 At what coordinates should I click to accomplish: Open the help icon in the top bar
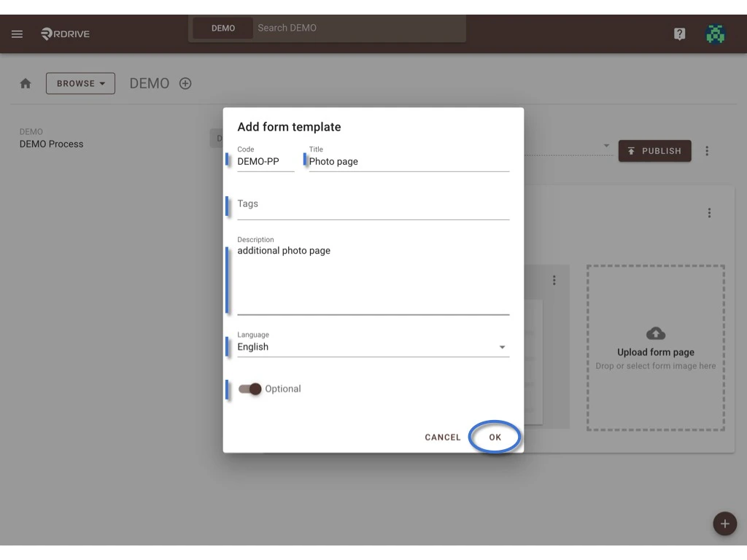tap(679, 34)
